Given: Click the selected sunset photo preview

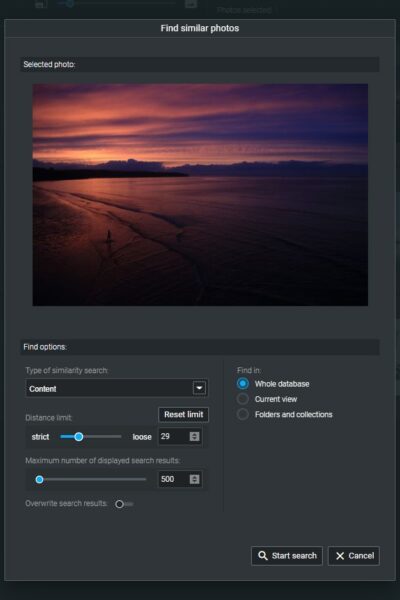Looking at the screenshot, I should tap(200, 195).
